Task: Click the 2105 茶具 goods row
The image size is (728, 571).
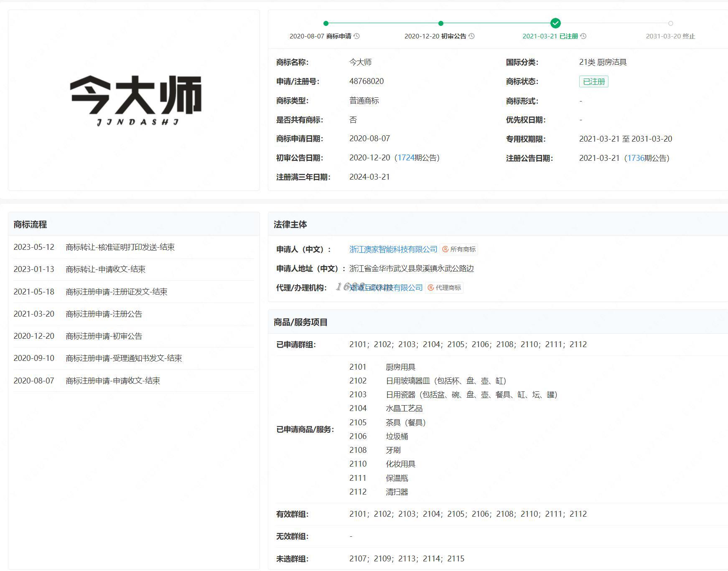Action: tap(387, 423)
